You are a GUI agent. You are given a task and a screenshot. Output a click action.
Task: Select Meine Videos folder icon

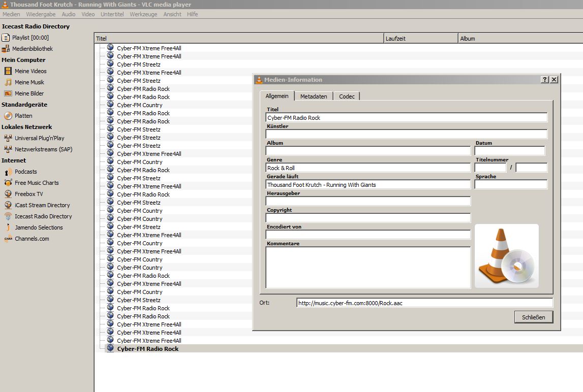pyautogui.click(x=8, y=71)
